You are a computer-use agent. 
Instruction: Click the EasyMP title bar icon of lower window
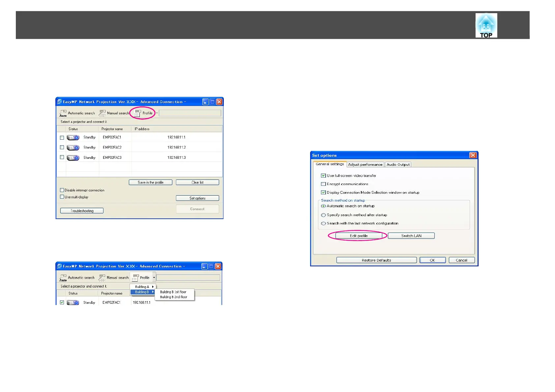(x=59, y=266)
